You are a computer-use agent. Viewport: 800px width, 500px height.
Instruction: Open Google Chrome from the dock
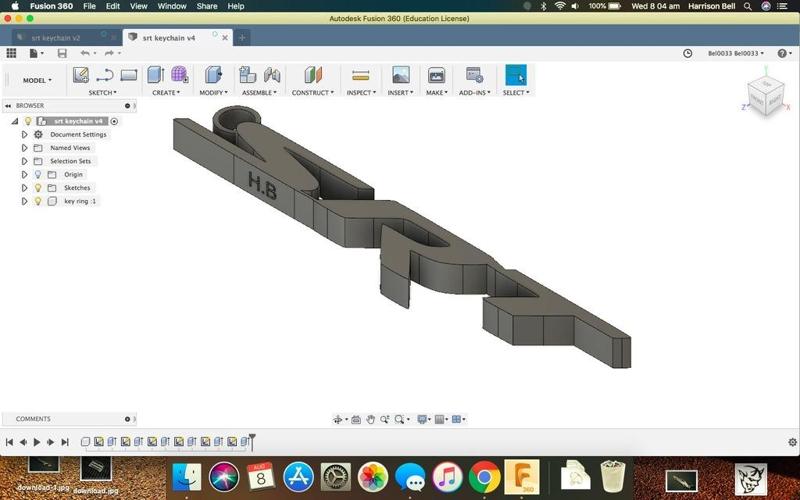tap(484, 478)
